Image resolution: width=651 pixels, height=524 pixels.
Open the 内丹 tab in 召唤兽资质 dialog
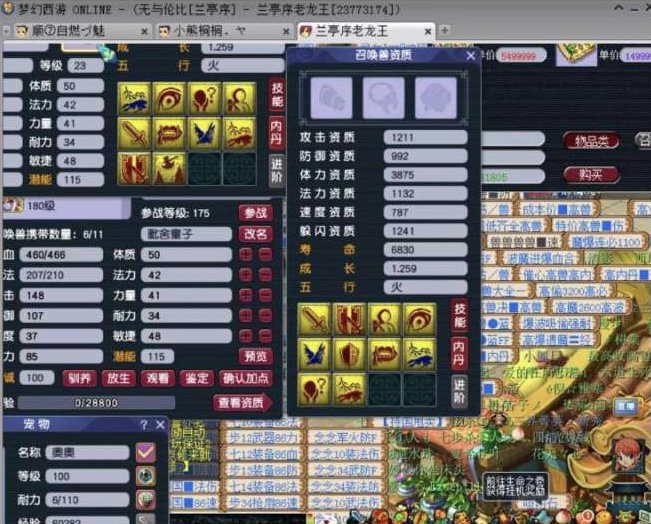pyautogui.click(x=459, y=353)
